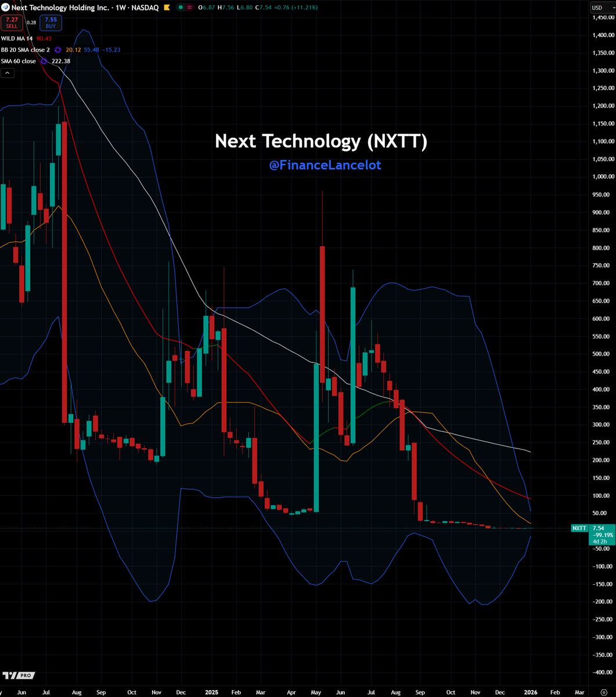Click the 7.27 SELL button
616x697 pixels.
(12, 23)
